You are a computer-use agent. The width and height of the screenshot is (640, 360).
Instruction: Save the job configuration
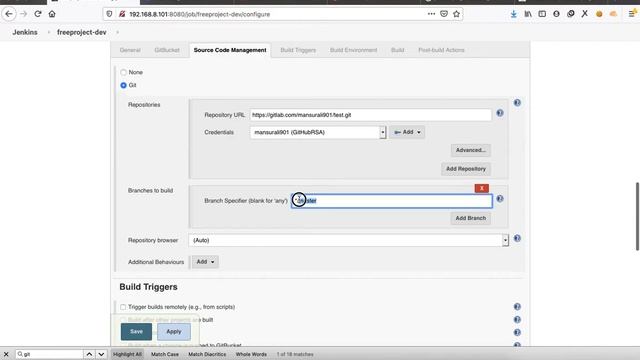(x=136, y=331)
